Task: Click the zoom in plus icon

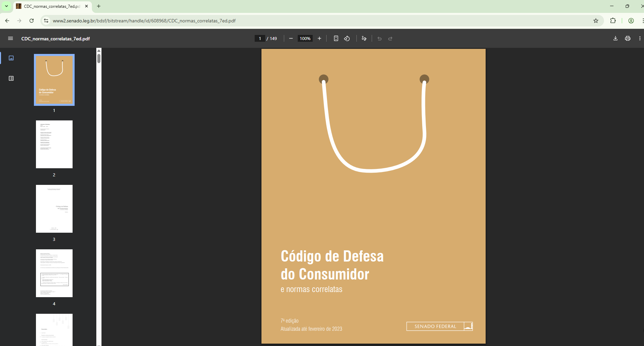Action: pos(319,39)
